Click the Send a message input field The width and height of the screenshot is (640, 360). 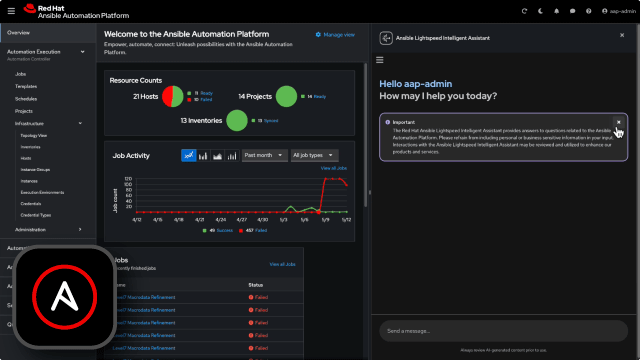tap(503, 331)
